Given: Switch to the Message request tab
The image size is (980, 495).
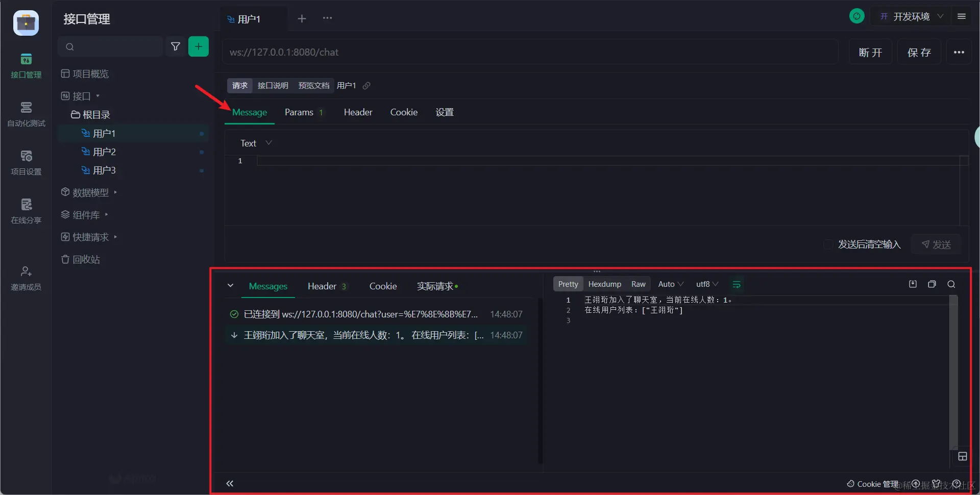Looking at the screenshot, I should 250,112.
